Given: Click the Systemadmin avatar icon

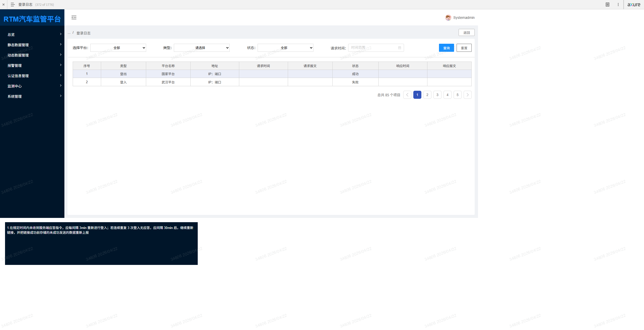Looking at the screenshot, I should coord(448,18).
